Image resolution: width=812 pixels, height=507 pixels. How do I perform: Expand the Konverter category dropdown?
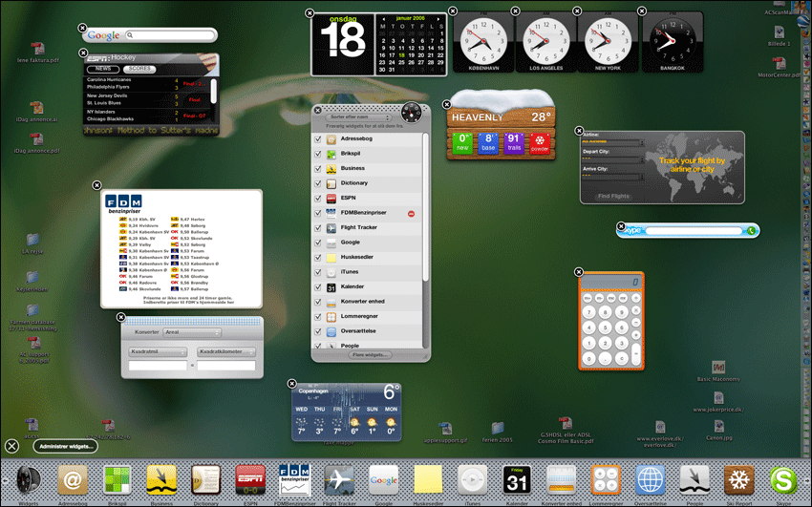pos(191,332)
